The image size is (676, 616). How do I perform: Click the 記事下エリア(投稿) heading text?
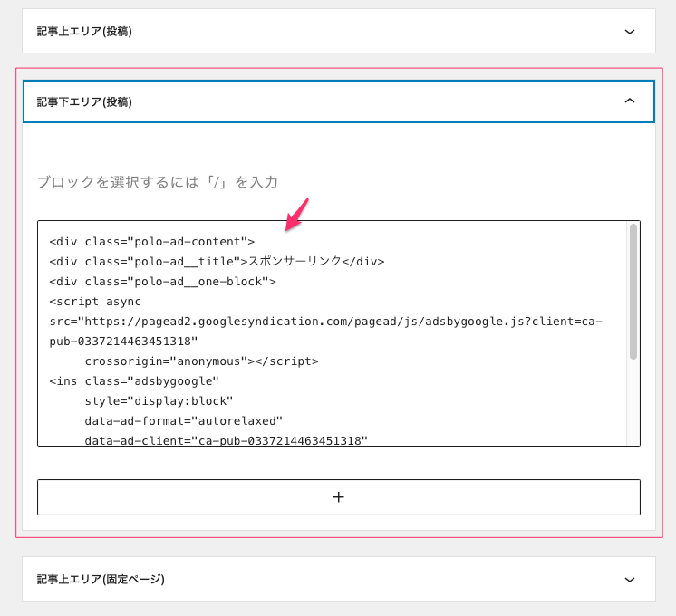tap(84, 101)
